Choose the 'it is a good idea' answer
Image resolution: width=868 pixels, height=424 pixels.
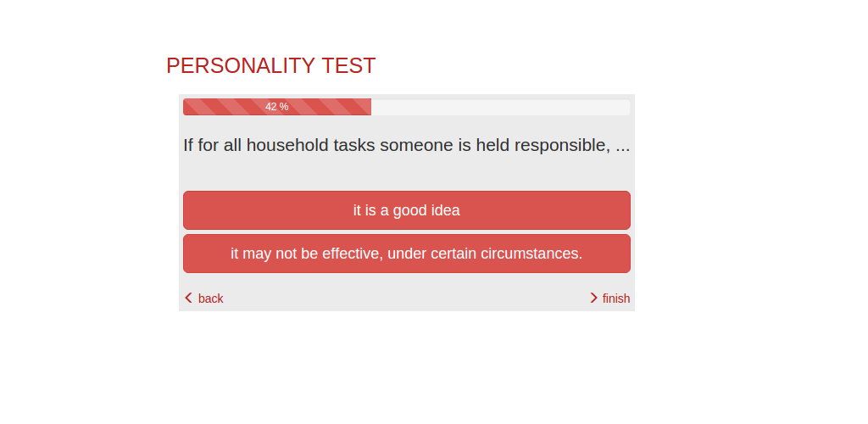[x=407, y=210]
